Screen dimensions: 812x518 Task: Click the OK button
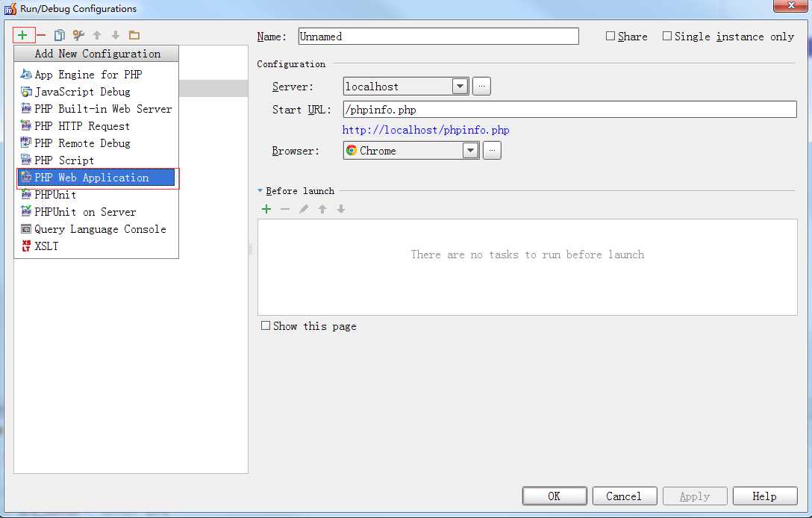click(x=555, y=496)
